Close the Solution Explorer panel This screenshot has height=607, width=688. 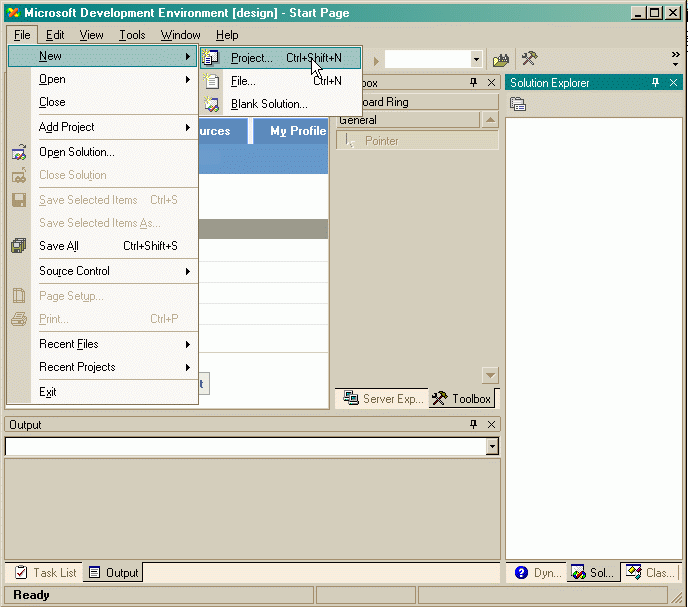673,83
